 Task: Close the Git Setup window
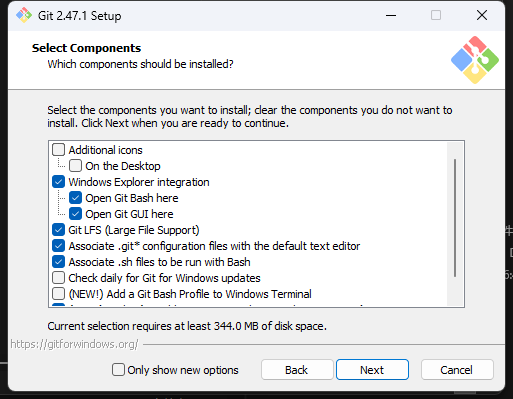point(482,15)
